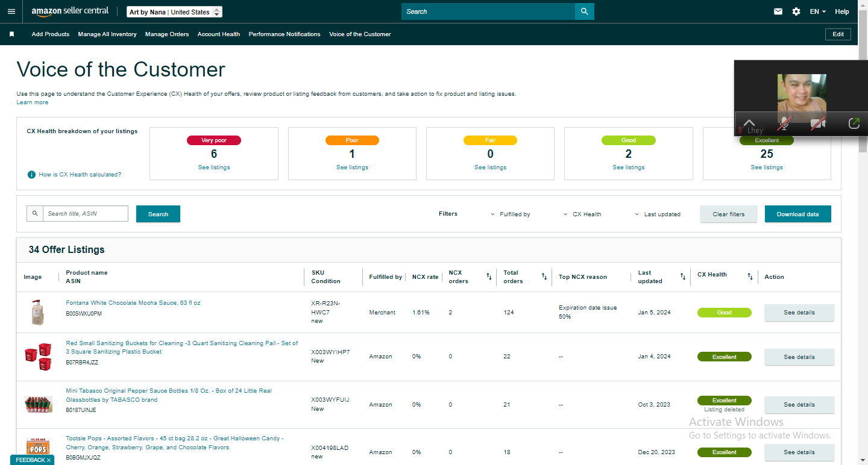Image resolution: width=868 pixels, height=465 pixels.
Task: See details for Red Sanitizing Buckets
Action: pos(799,357)
